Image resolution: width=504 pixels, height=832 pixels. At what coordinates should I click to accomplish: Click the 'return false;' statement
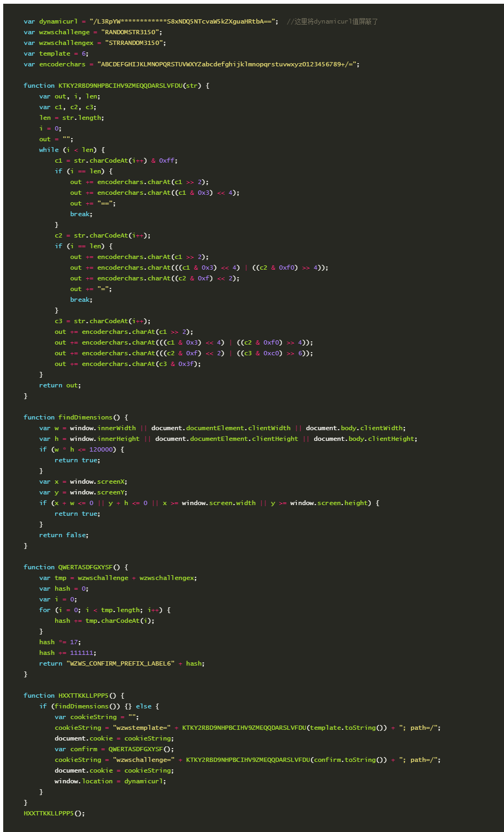pos(64,535)
